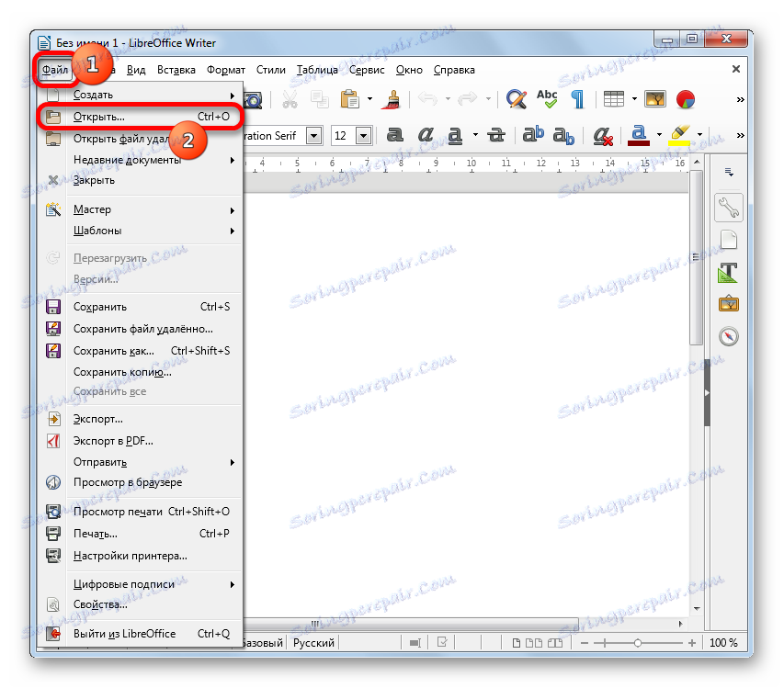The height and width of the screenshot is (688, 784).
Task: Open the highlighting color dropdown arrow
Action: point(699,135)
